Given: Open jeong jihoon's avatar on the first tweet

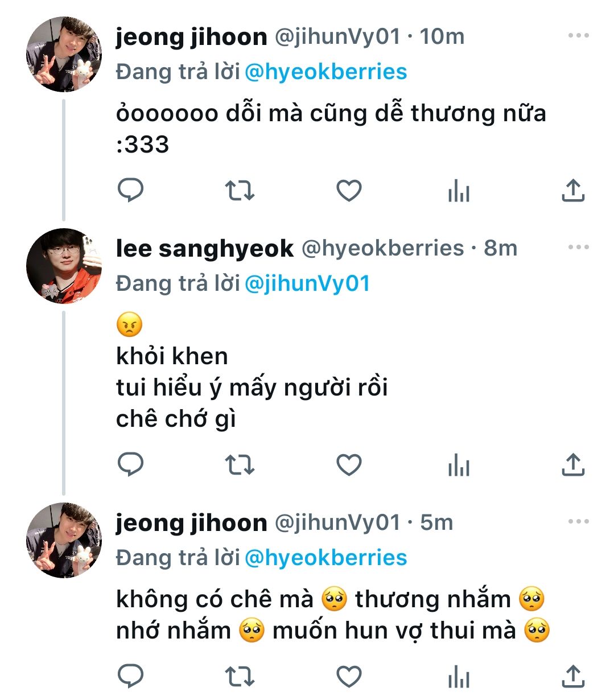Looking at the screenshot, I should click(64, 55).
